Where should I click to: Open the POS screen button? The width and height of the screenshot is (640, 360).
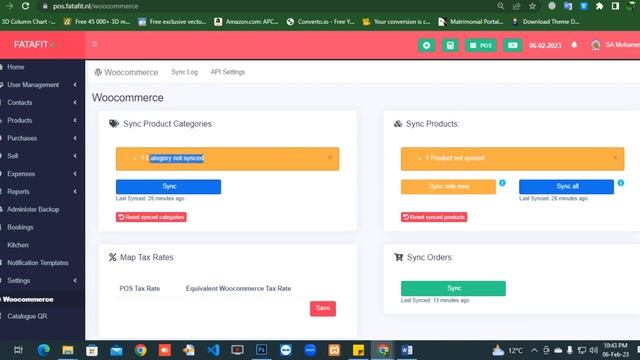481,45
